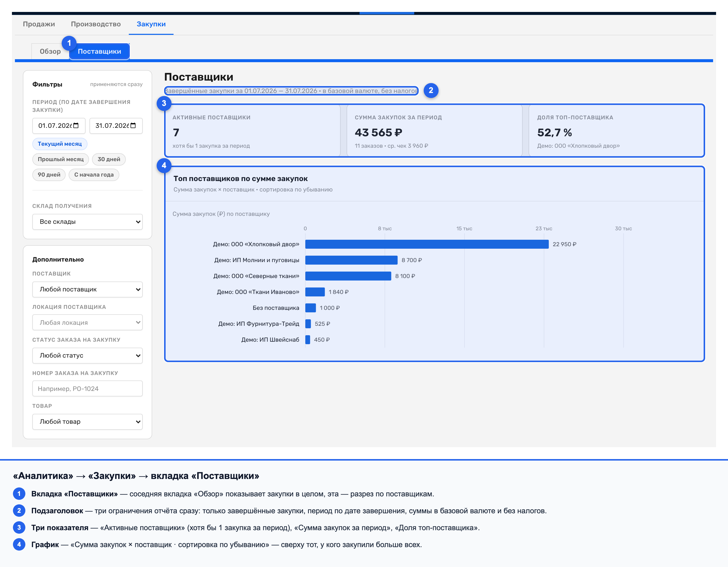Click the subtitle about Завершённые закупки period

coord(291,91)
